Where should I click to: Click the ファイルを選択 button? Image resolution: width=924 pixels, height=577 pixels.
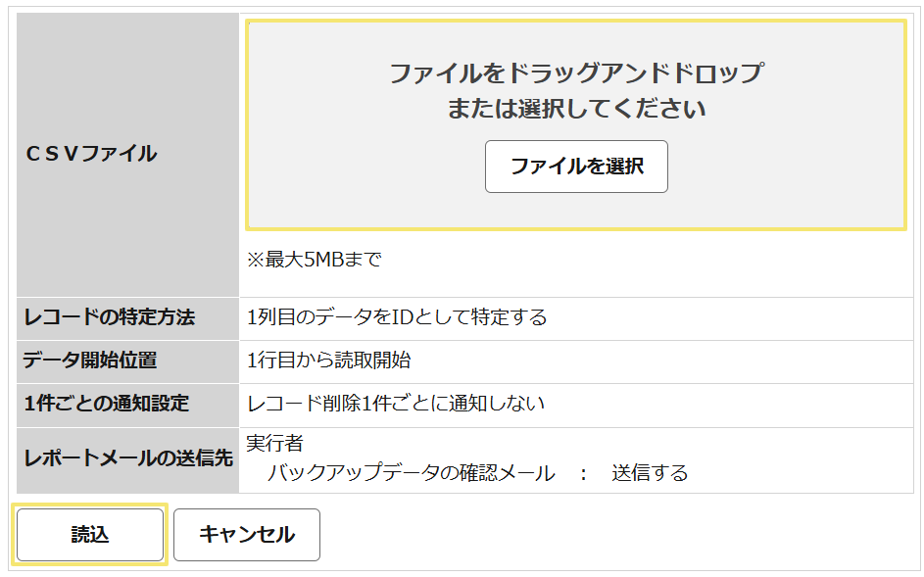(576, 167)
